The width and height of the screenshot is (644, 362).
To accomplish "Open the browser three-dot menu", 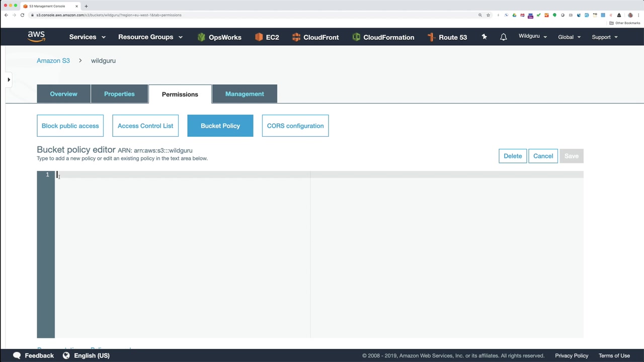I will (x=638, y=15).
